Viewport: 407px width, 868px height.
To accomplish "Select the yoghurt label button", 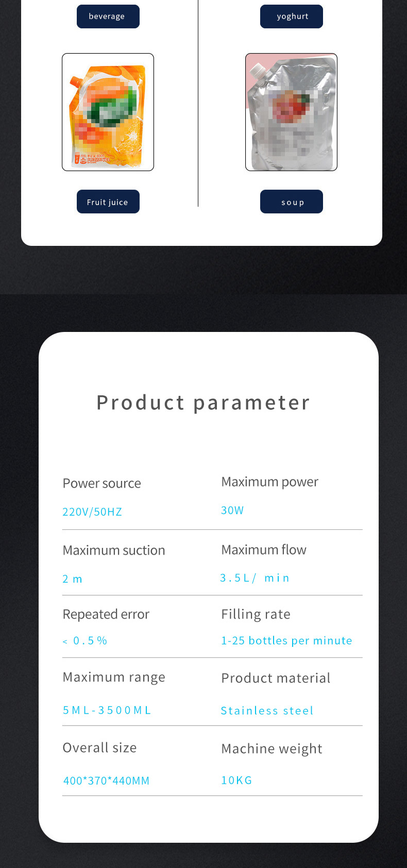I will (291, 16).
